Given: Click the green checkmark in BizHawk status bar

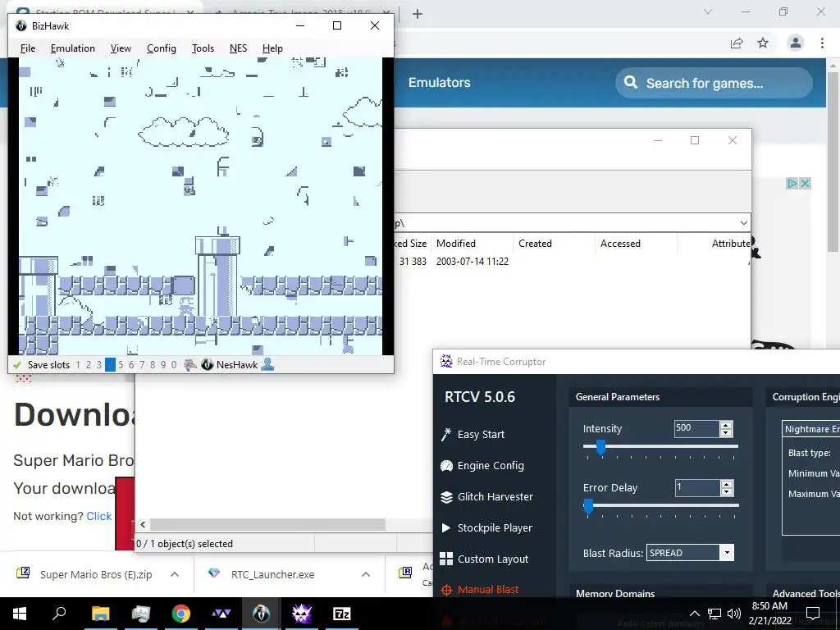Looking at the screenshot, I should tap(17, 365).
